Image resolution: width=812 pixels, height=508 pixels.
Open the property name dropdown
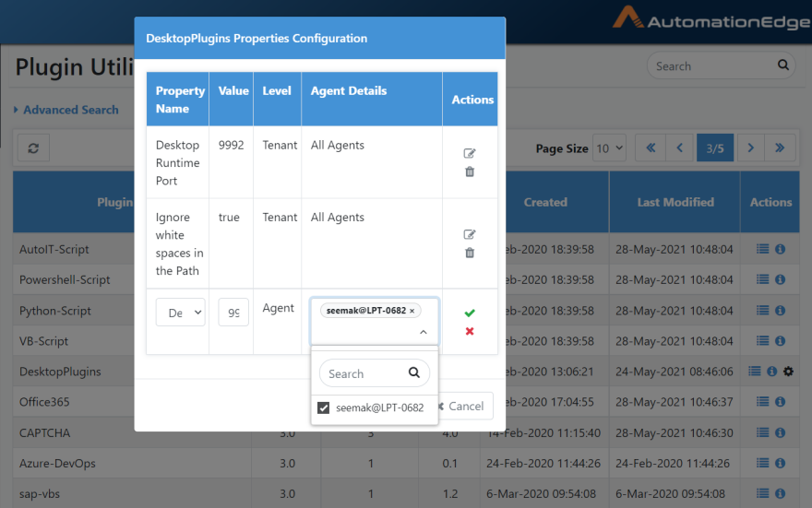point(180,312)
